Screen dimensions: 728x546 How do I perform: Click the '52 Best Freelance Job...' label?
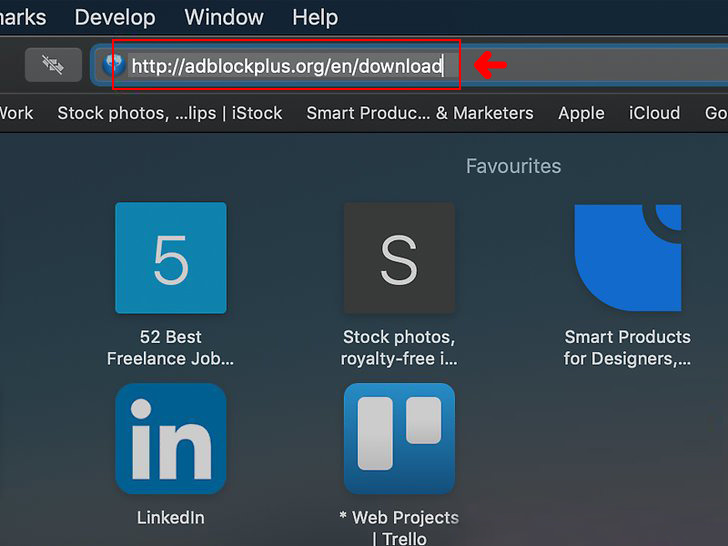pos(170,348)
